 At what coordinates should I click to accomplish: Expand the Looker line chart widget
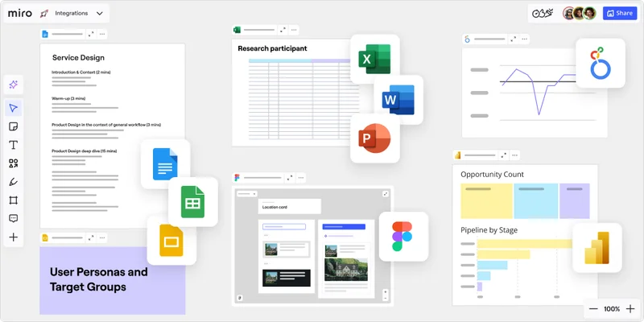click(x=513, y=39)
